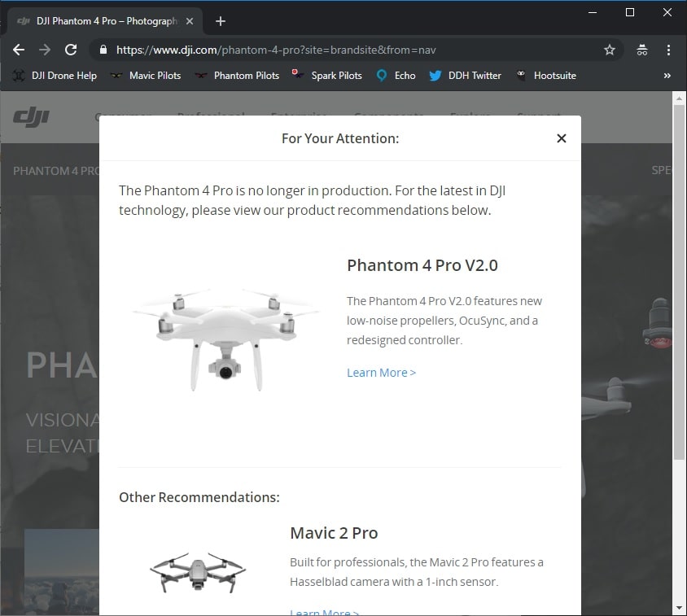Open the Phantom Pilots bookmark

pyautogui.click(x=237, y=76)
